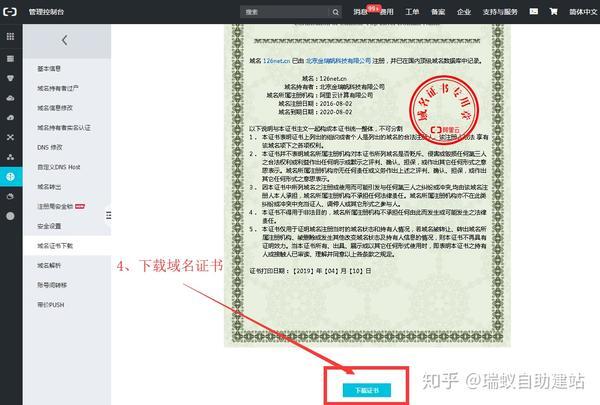
Task: Select 域名持有者过户 in the sidebar
Action: tap(58, 88)
